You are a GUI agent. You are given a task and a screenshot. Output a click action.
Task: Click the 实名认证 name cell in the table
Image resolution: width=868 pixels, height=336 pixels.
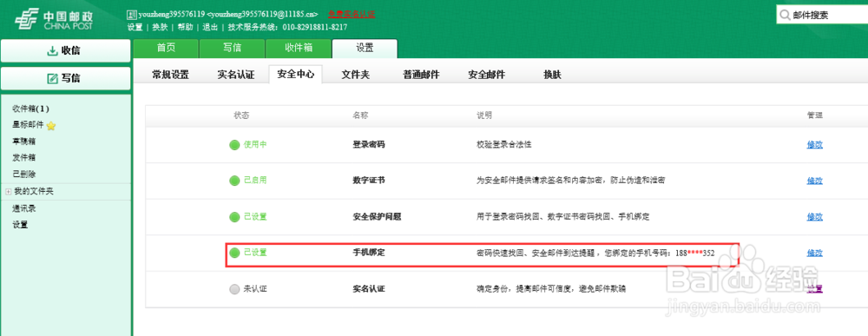tap(369, 289)
